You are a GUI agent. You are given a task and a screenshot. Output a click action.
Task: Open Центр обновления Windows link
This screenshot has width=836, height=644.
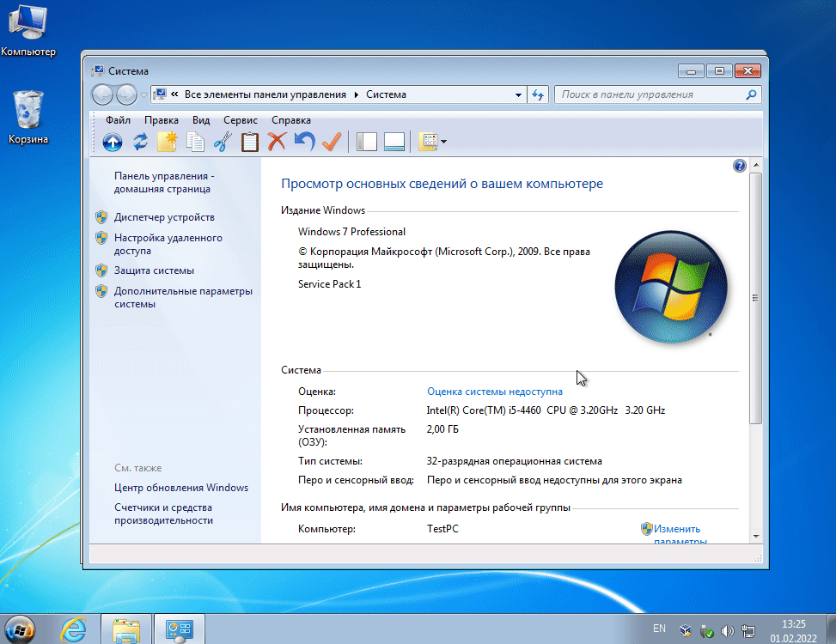(x=181, y=488)
